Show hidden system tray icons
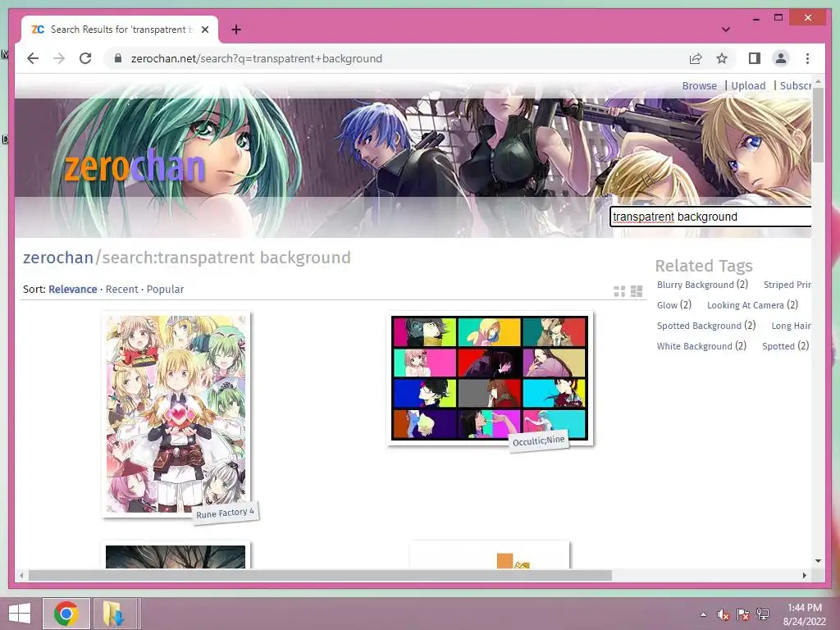Screen dimensions: 840x630 (x=703, y=614)
